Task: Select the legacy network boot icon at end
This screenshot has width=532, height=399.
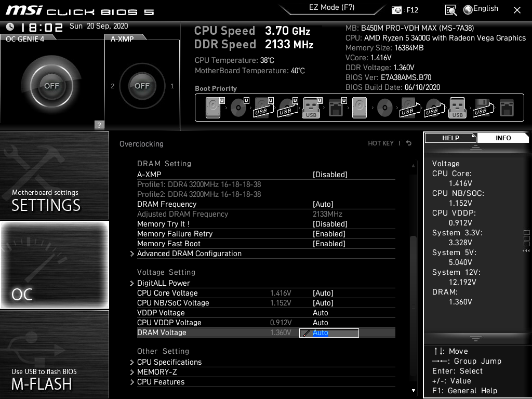Action: [507, 108]
